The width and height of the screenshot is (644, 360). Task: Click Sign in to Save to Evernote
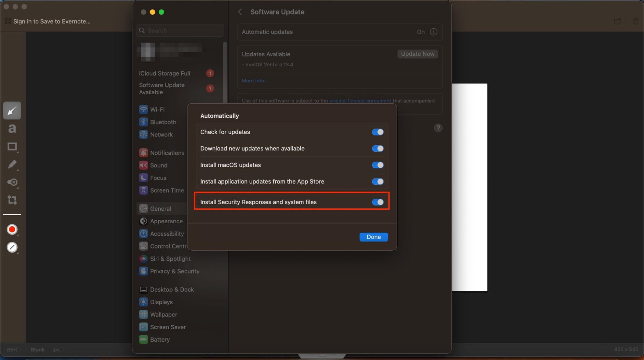coord(52,21)
